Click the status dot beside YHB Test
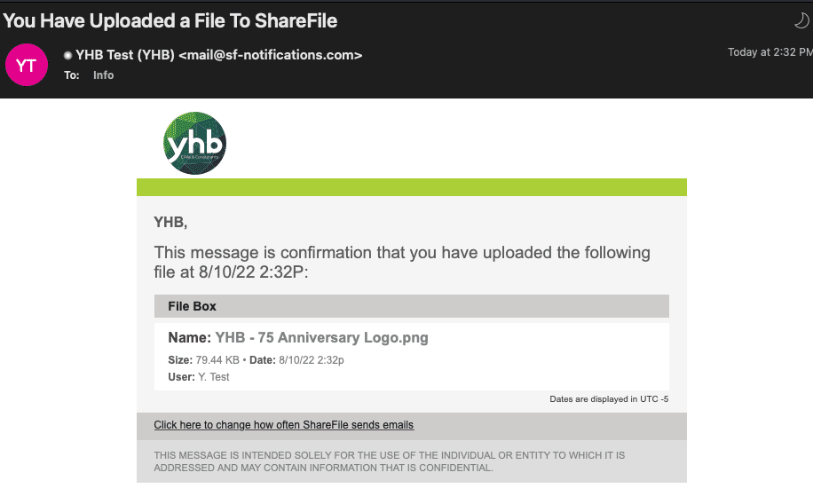Image resolution: width=813 pixels, height=504 pixels. [67, 55]
